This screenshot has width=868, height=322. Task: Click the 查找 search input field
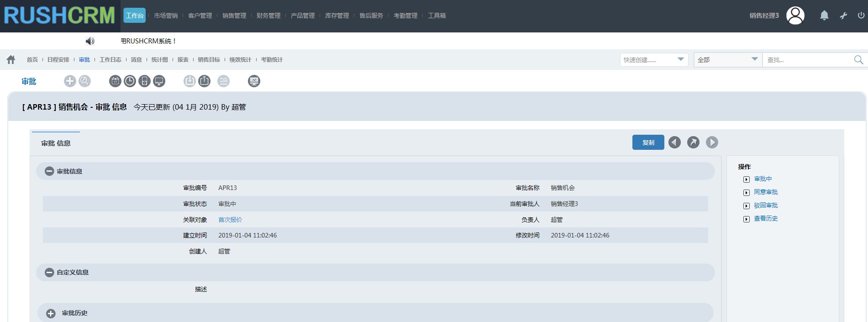(x=808, y=60)
